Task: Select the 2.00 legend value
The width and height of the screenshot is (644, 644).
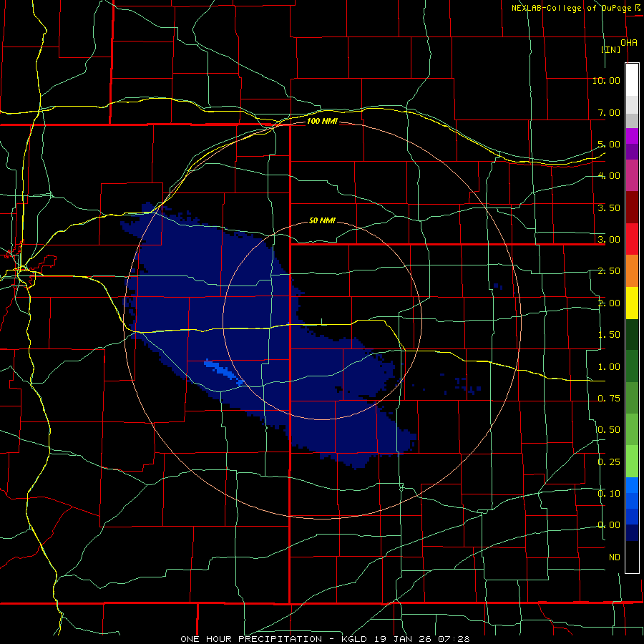Action: tap(609, 303)
